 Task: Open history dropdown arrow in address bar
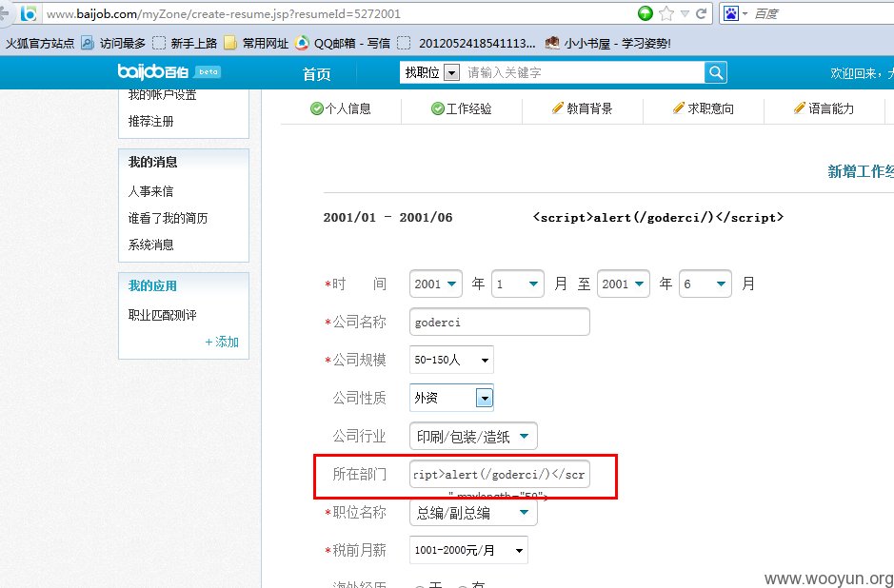tap(685, 13)
